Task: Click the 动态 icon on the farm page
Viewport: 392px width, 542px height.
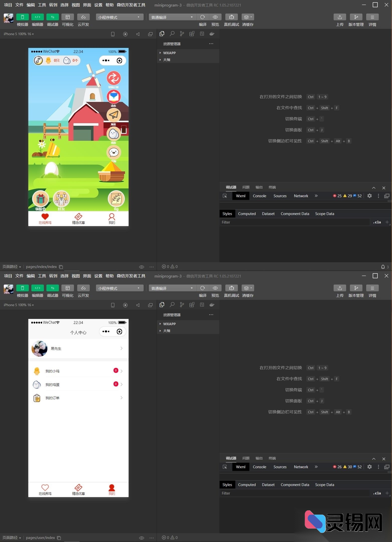Action: pyautogui.click(x=114, y=97)
